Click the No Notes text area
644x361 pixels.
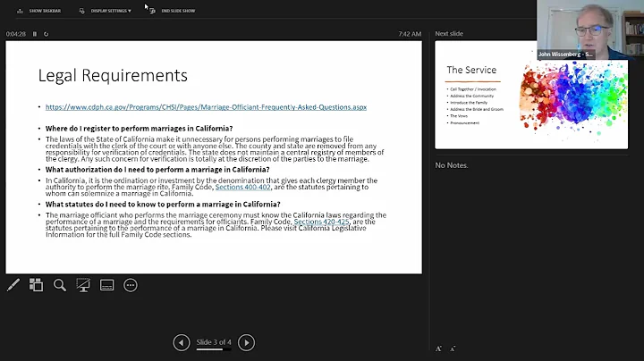pos(452,165)
